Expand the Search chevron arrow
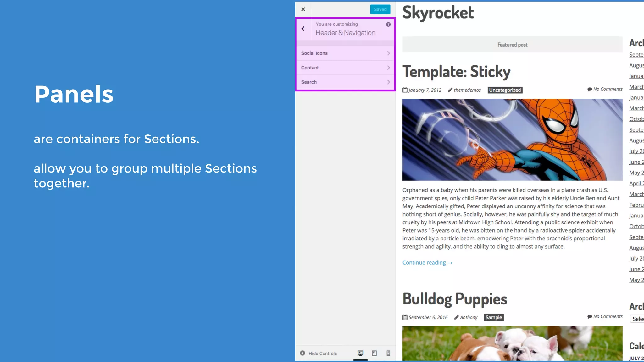Image resolution: width=644 pixels, height=362 pixels. 389,82
